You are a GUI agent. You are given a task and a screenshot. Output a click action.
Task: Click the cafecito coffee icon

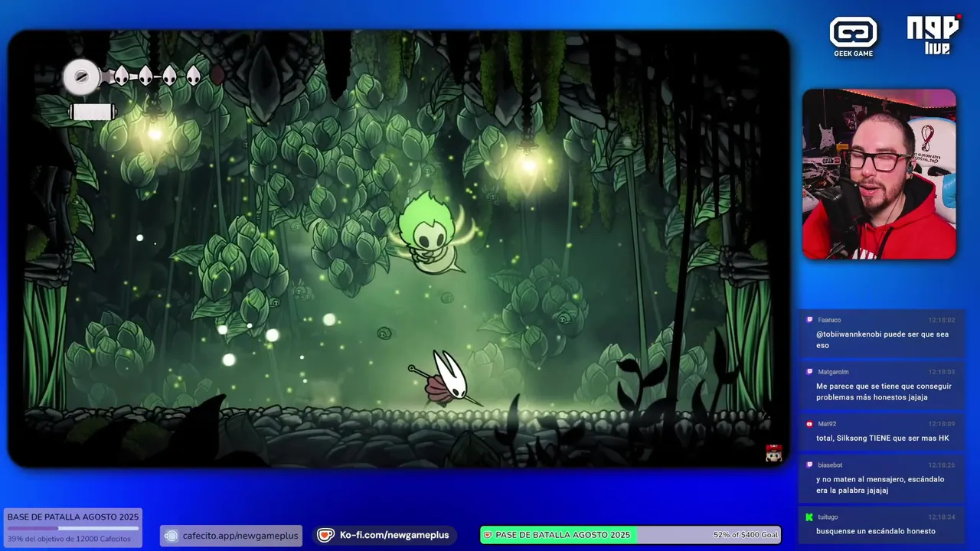pyautogui.click(x=171, y=536)
